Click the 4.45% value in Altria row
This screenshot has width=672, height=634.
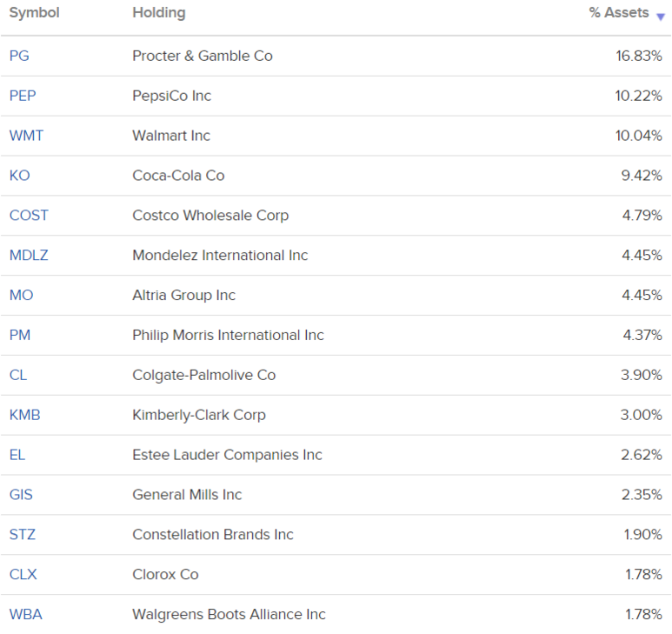(x=642, y=295)
